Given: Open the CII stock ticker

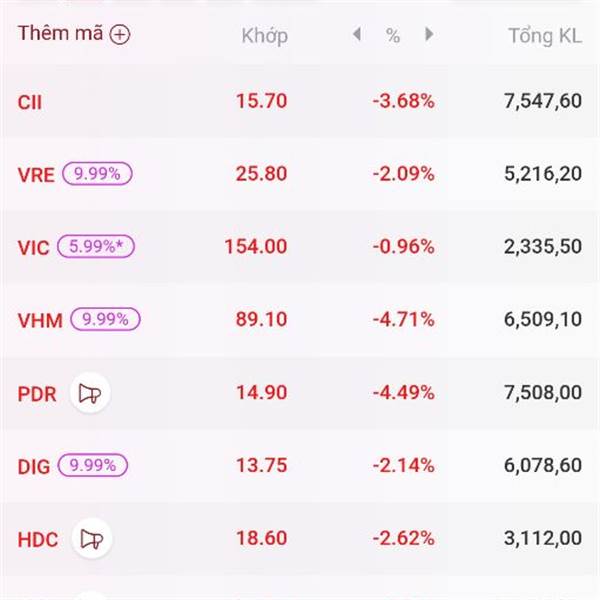Looking at the screenshot, I should pyautogui.click(x=30, y=101).
